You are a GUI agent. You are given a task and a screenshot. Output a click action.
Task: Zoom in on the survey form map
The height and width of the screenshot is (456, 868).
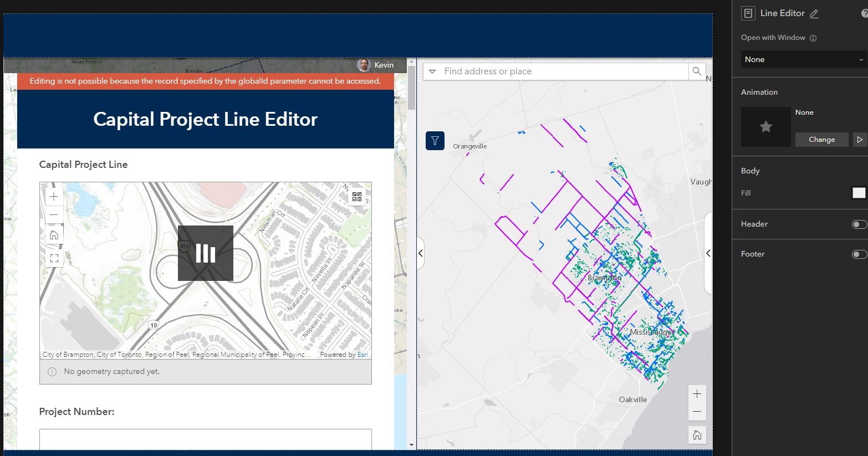tap(54, 196)
